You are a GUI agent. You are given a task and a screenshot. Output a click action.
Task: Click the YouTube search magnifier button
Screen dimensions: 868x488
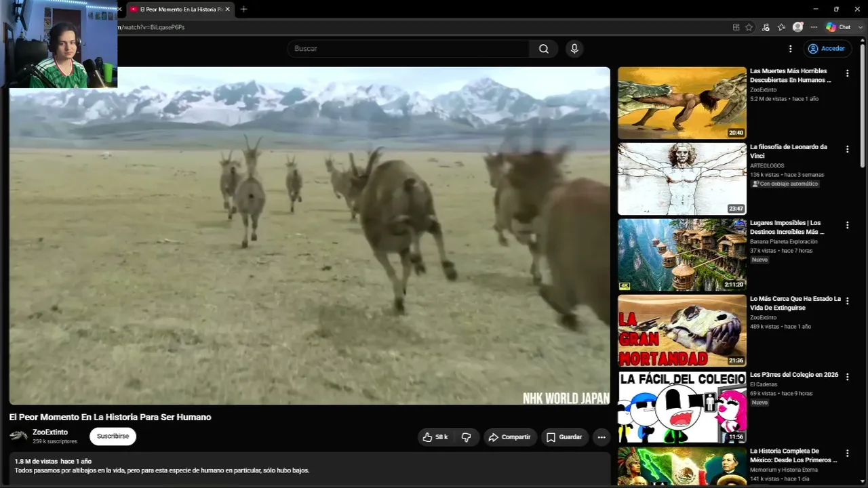tap(544, 49)
